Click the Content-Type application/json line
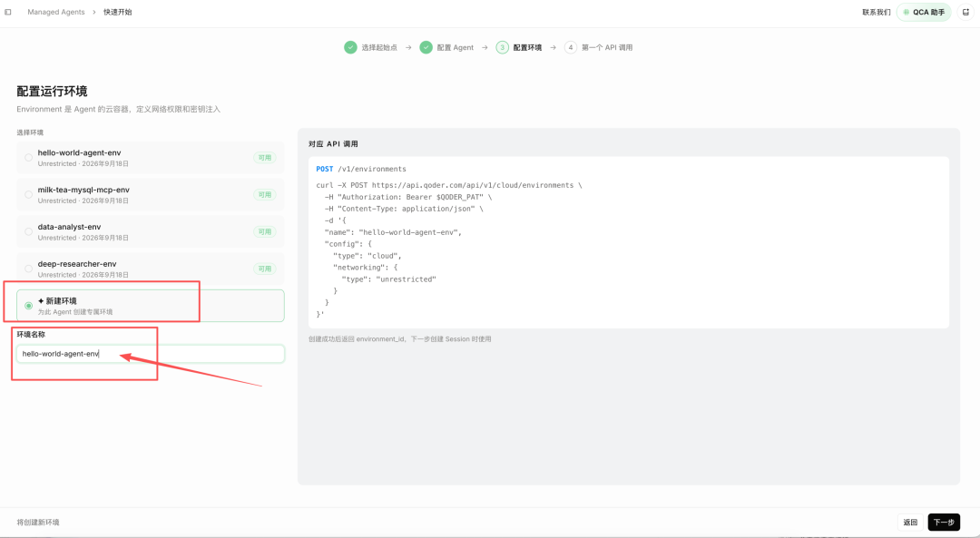 404,210
